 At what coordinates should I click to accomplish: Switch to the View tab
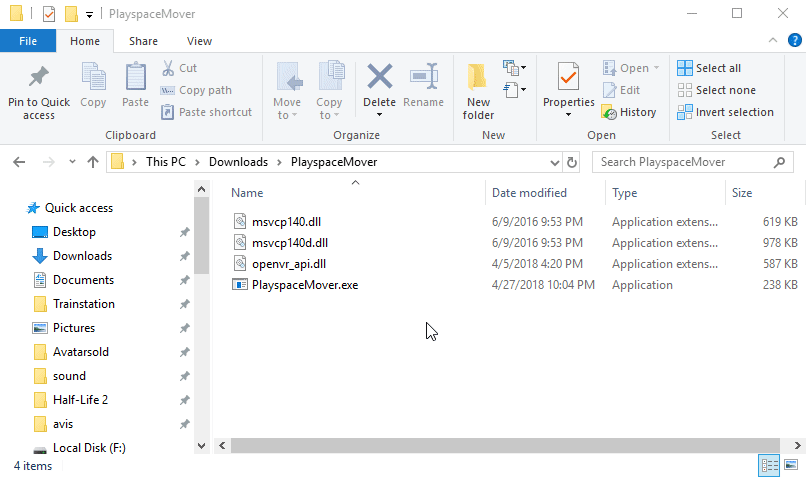pos(199,41)
